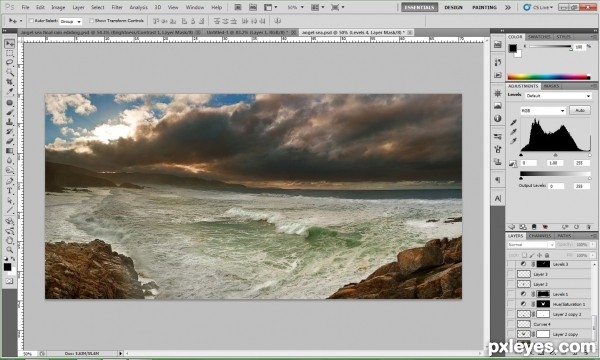Select the Path Selection tool
Viewport: 600px width, 360px height.
click(10, 200)
